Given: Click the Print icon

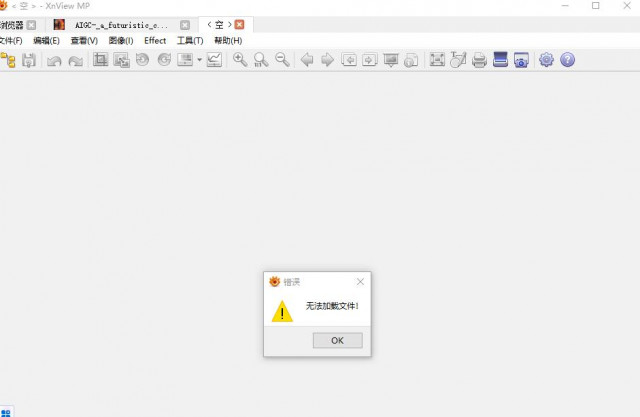Looking at the screenshot, I should (479, 60).
